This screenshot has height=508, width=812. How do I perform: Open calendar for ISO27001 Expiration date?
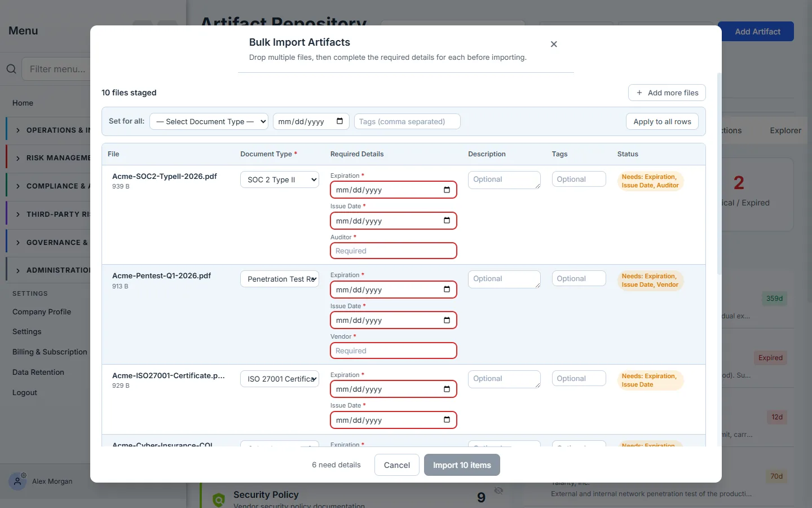tap(447, 389)
